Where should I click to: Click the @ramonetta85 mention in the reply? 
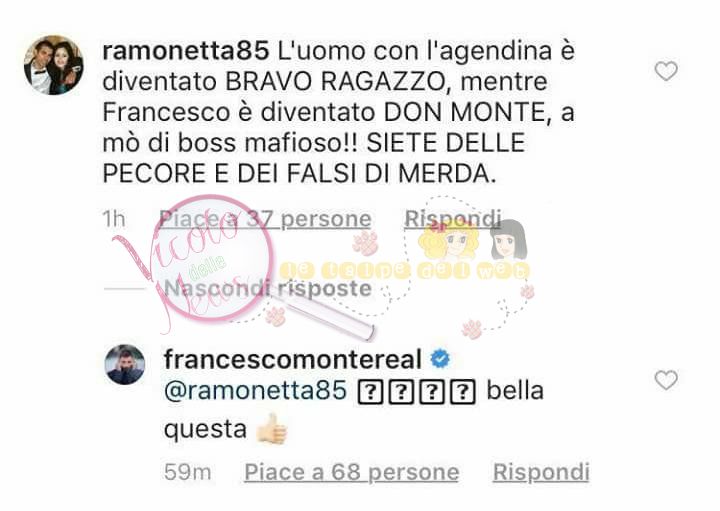pos(255,391)
